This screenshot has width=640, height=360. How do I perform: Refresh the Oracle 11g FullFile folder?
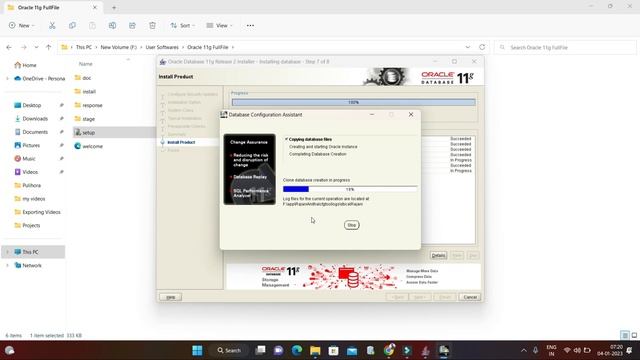coord(482,47)
